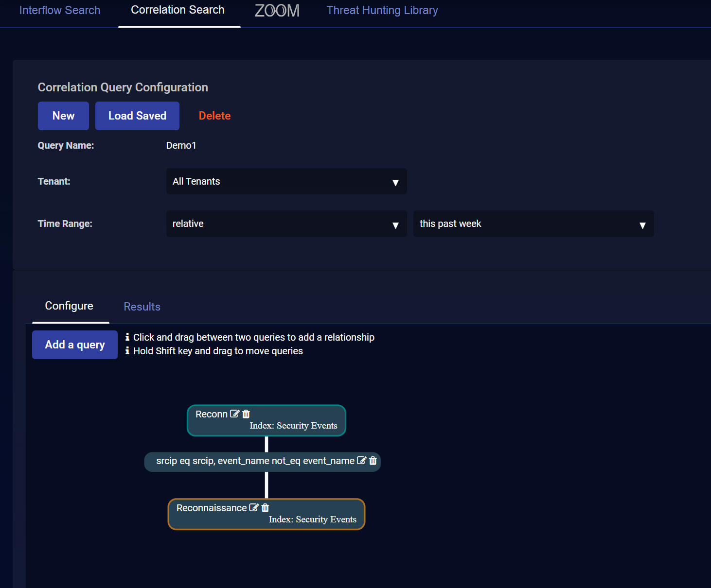Screen dimensions: 711x588
Task: Select the Configure tab
Action: pyautogui.click(x=69, y=306)
